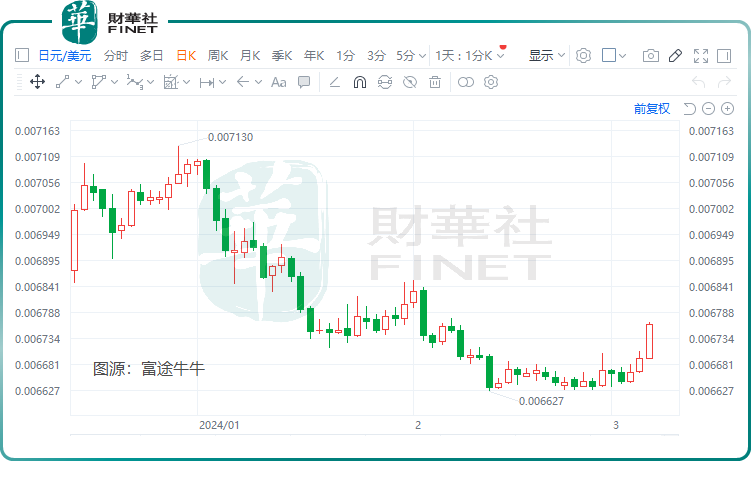The image size is (751, 481).
Task: Delete drawings with trash icon
Action: [x=435, y=82]
